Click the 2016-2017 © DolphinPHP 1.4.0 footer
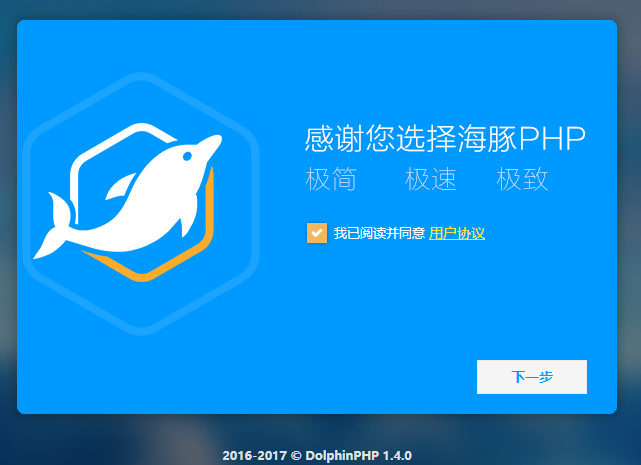The height and width of the screenshot is (465, 641). click(317, 455)
